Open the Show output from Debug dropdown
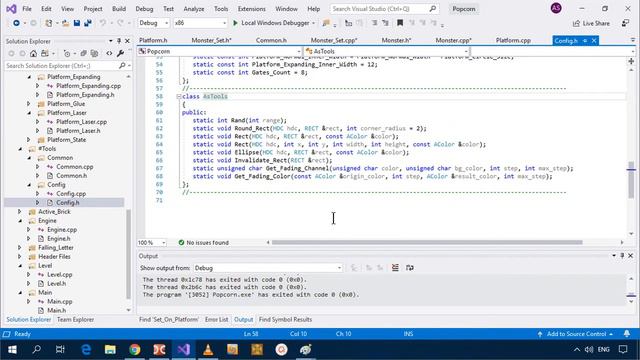Image resolution: width=640 pixels, height=360 pixels. [268, 268]
